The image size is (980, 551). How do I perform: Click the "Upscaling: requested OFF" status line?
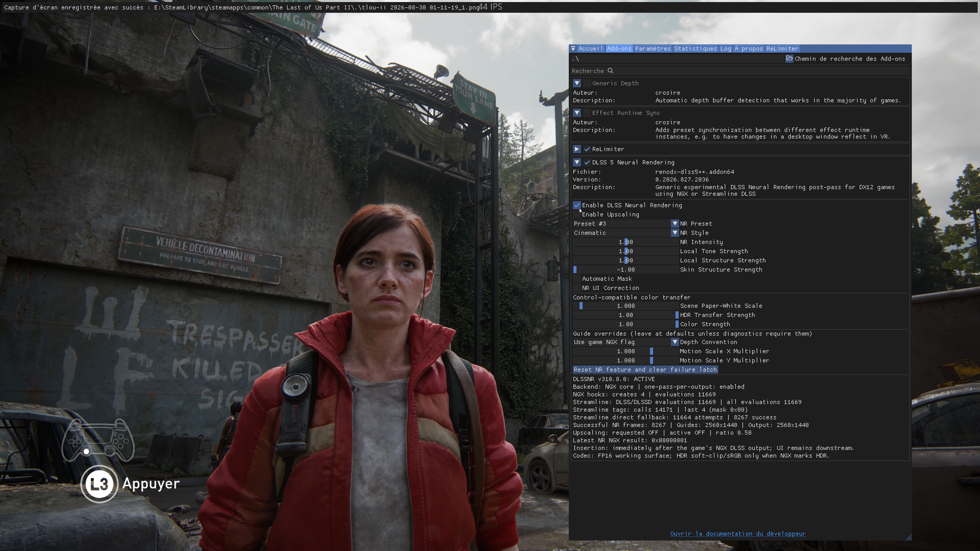click(662, 433)
